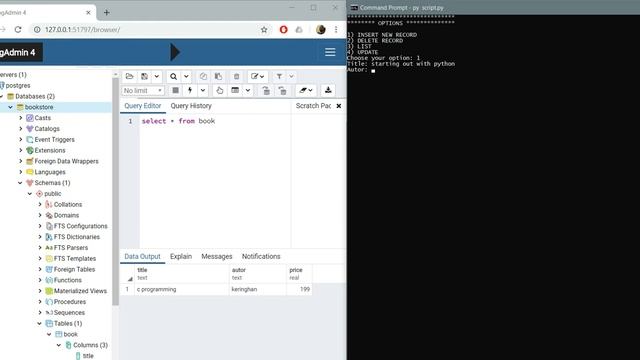Select Functions in the tree
The width and height of the screenshot is (640, 360).
point(67,280)
